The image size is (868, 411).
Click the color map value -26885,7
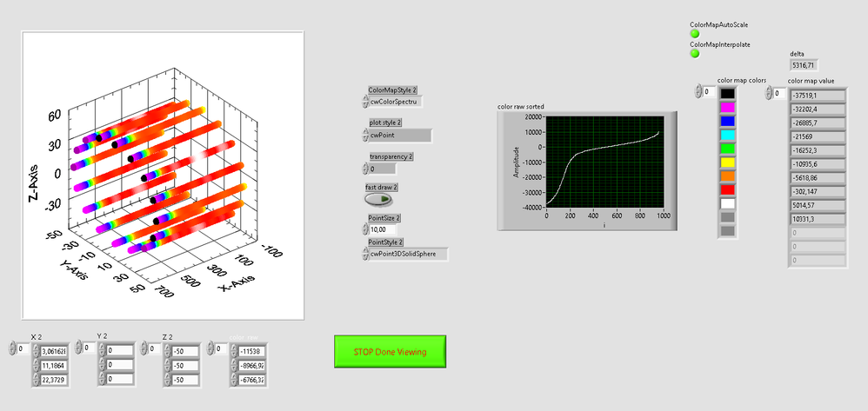[818, 123]
